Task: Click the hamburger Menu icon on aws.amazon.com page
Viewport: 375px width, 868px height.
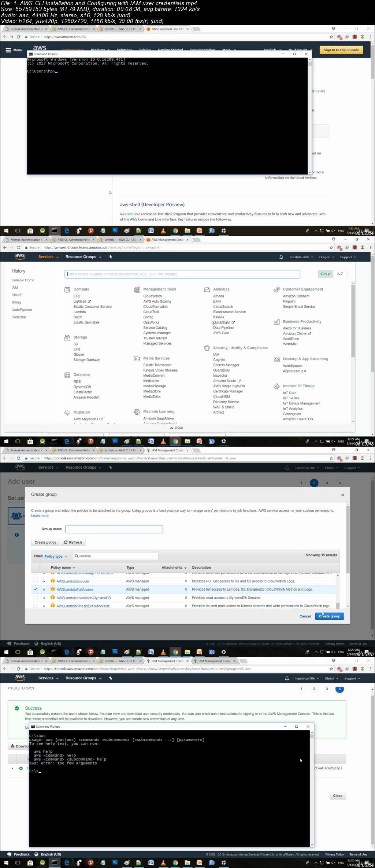Action: [8, 50]
